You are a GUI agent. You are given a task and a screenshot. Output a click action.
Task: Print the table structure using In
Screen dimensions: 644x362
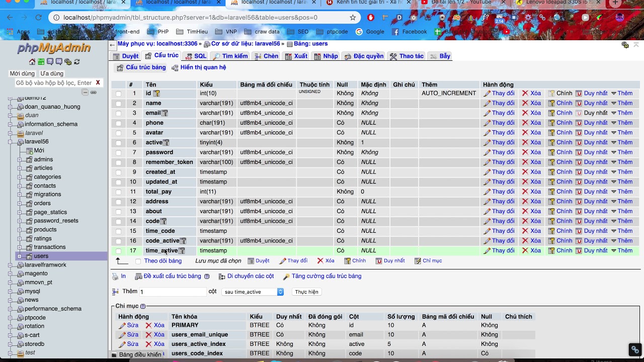point(119,276)
